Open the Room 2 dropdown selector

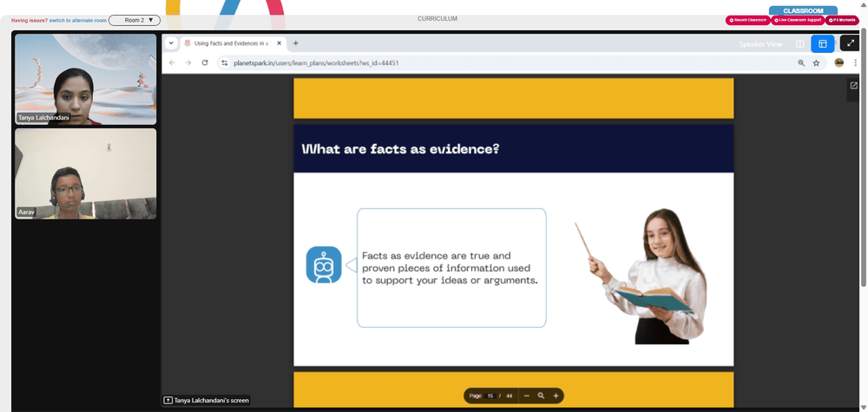click(x=135, y=21)
